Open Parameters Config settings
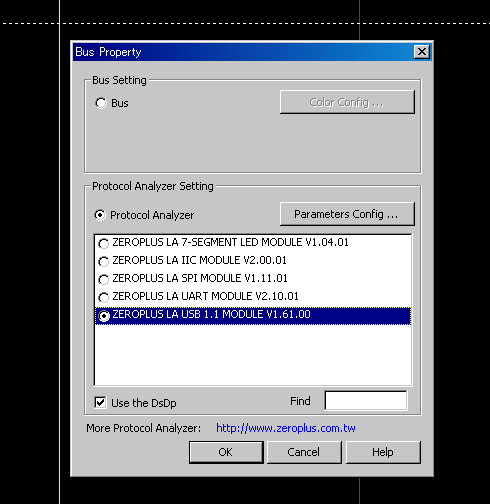This screenshot has width=490, height=504. click(347, 214)
